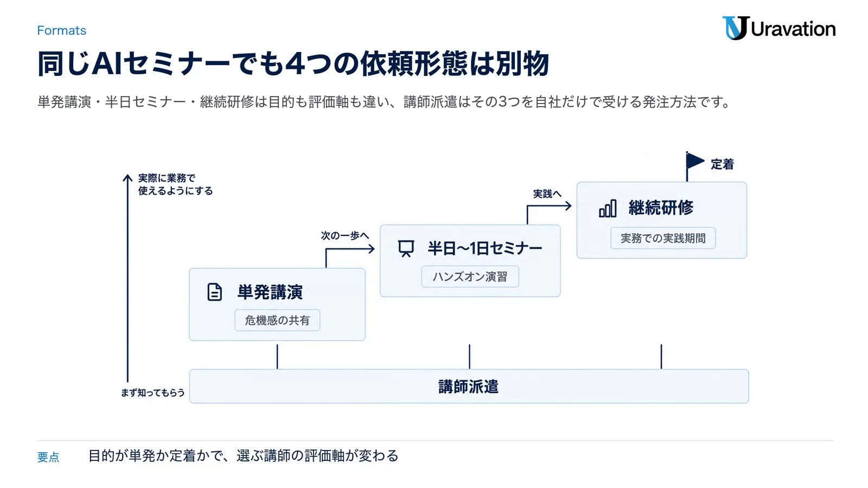Click the Uravation logo
Screen dimensions: 868x488
pos(779,28)
